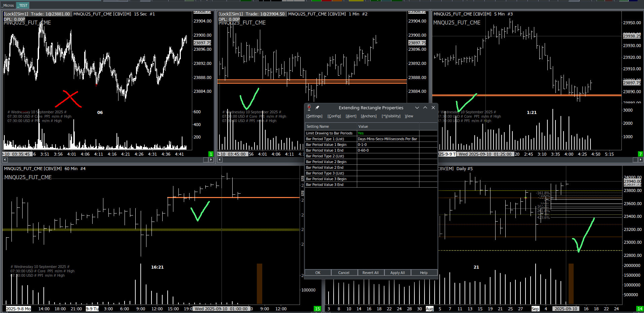This screenshot has width=644, height=313.
Task: Edit the 0-60-0 value for Bar Period Value 1 End
Action: 388,150
